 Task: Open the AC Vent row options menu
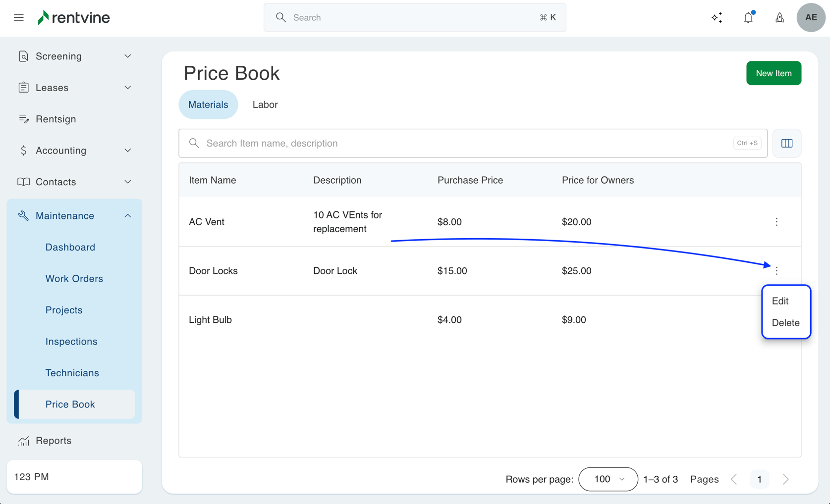[x=776, y=222]
